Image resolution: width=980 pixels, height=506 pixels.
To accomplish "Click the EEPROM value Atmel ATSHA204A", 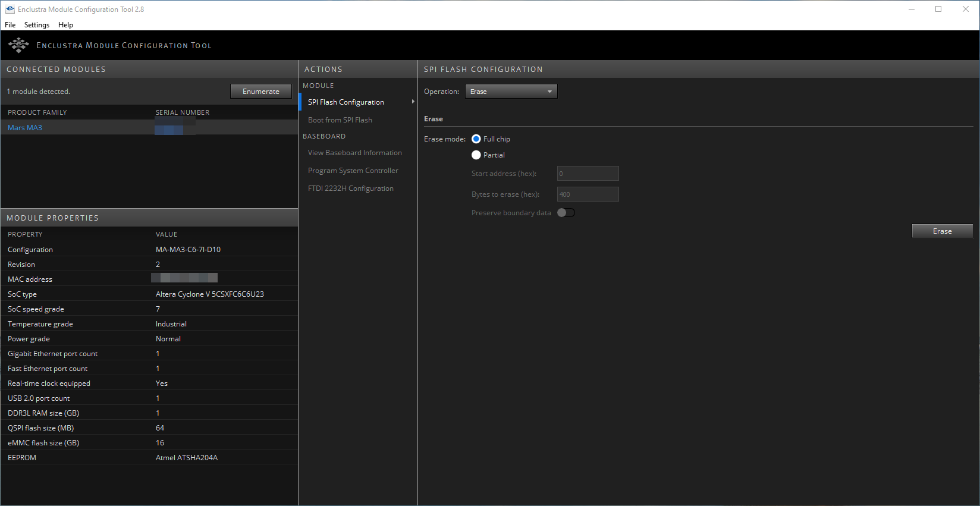I will coord(187,458).
